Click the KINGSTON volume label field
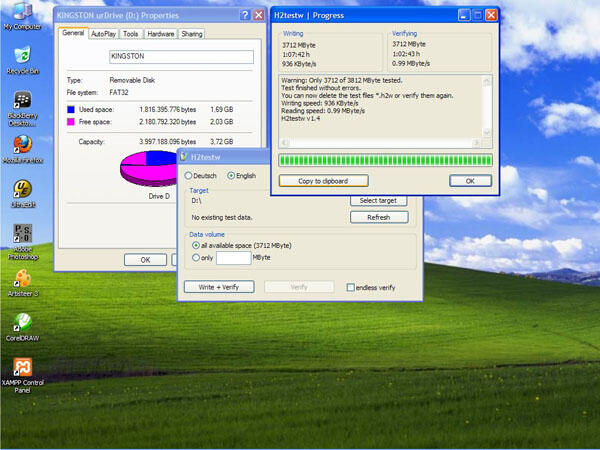This screenshot has width=600, height=450. click(x=181, y=57)
